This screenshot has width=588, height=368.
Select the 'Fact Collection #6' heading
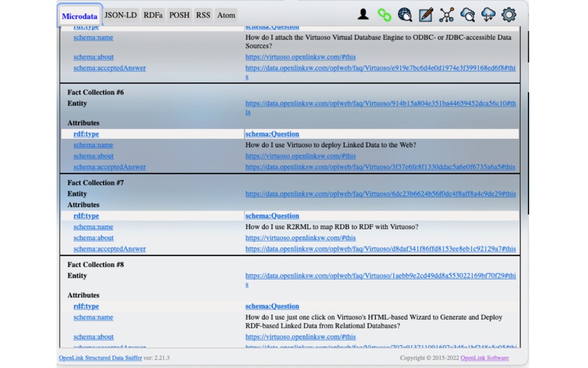click(x=95, y=92)
